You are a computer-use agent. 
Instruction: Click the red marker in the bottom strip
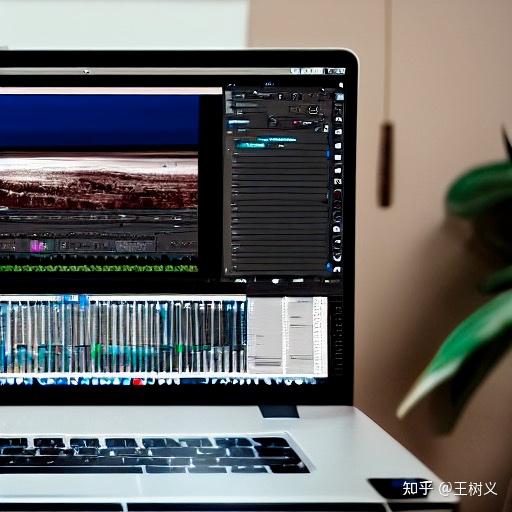tap(139, 381)
